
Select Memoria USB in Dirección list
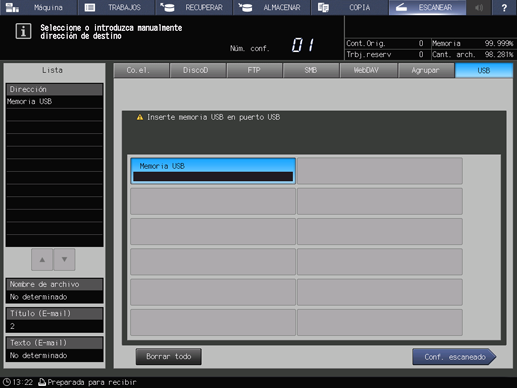tap(54, 102)
